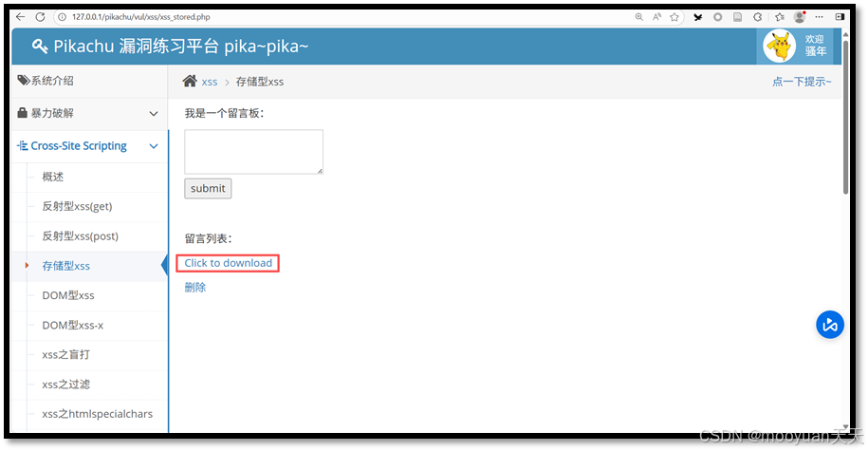Click the Pikachu 漏洞练习平台 title
868x451 pixels.
180,46
